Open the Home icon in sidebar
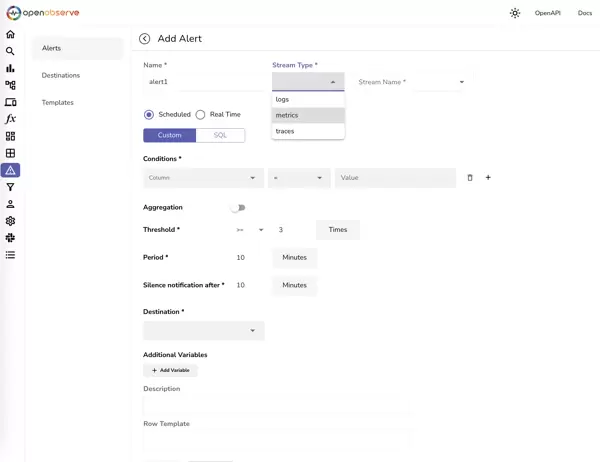Image resolution: width=600 pixels, height=462 pixels. (x=10, y=34)
